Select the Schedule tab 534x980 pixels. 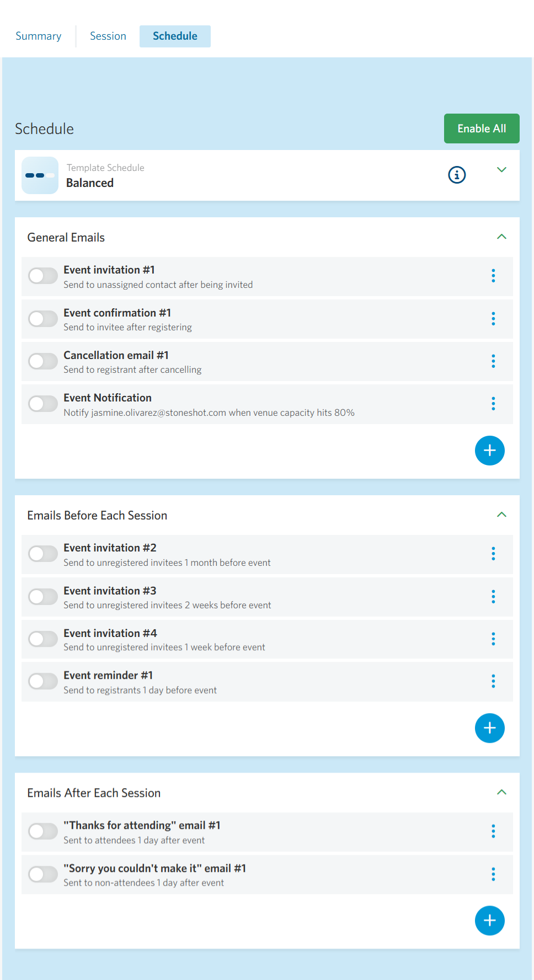175,36
